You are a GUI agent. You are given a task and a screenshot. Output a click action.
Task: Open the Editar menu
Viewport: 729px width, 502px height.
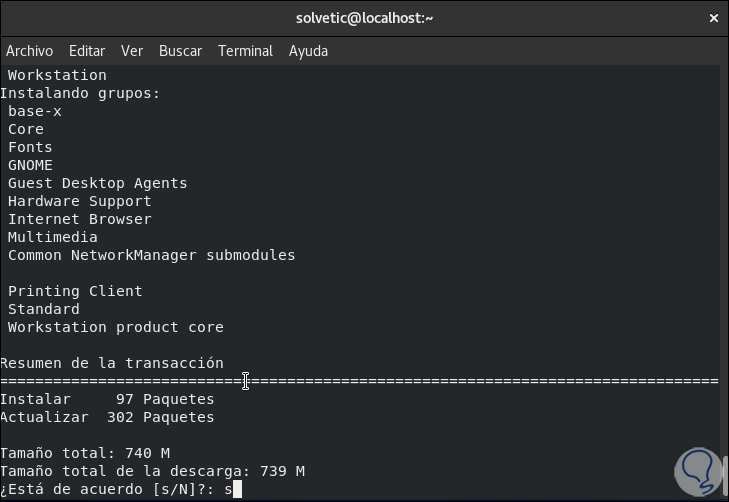pos(87,51)
